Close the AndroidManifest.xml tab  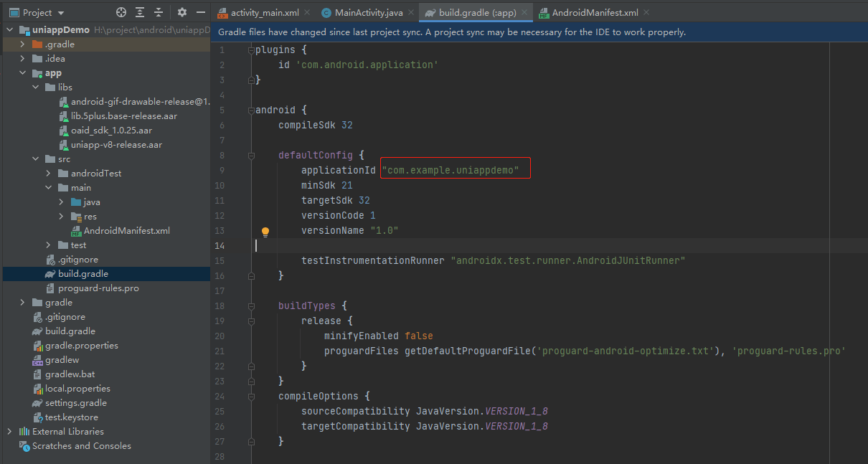pos(646,12)
